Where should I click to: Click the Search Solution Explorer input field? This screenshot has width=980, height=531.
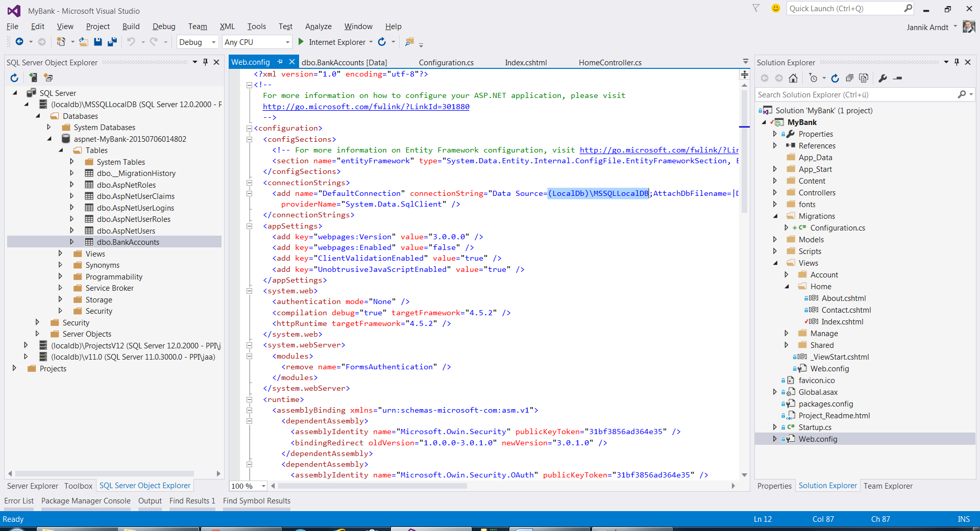856,94
